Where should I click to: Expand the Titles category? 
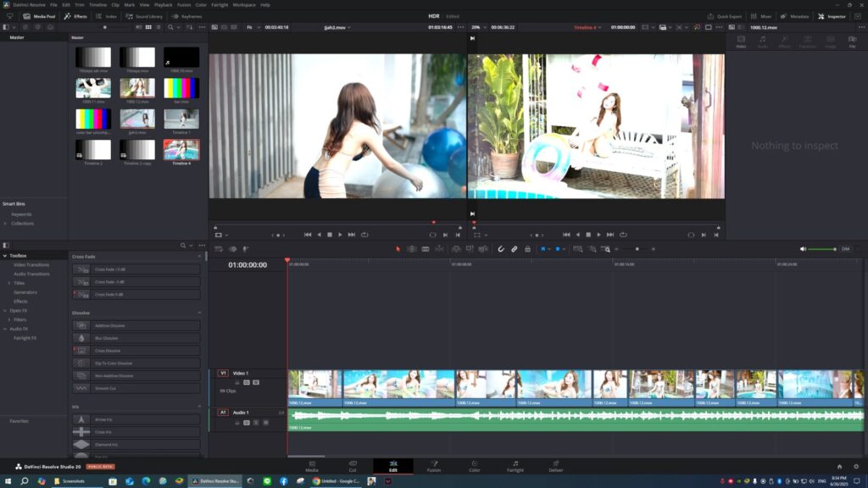point(9,283)
